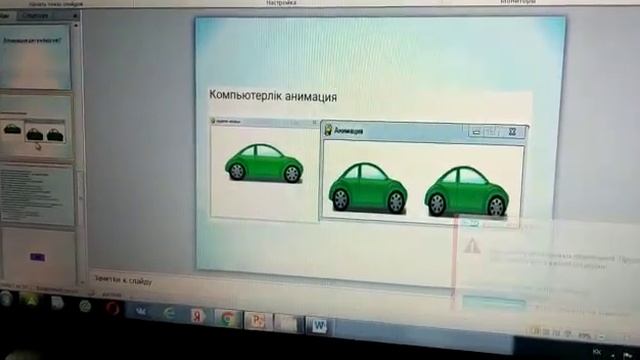This screenshot has height=360, width=640.
Task: Close the slide thumbnails pane
Action: [75, 16]
